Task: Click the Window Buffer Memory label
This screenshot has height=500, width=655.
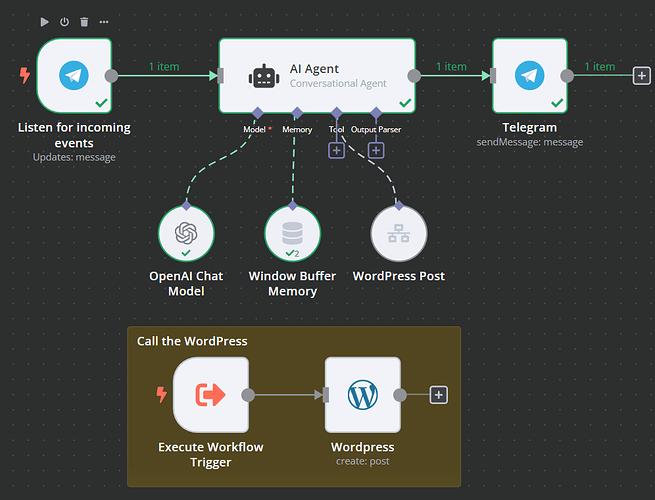Action: pos(292,284)
